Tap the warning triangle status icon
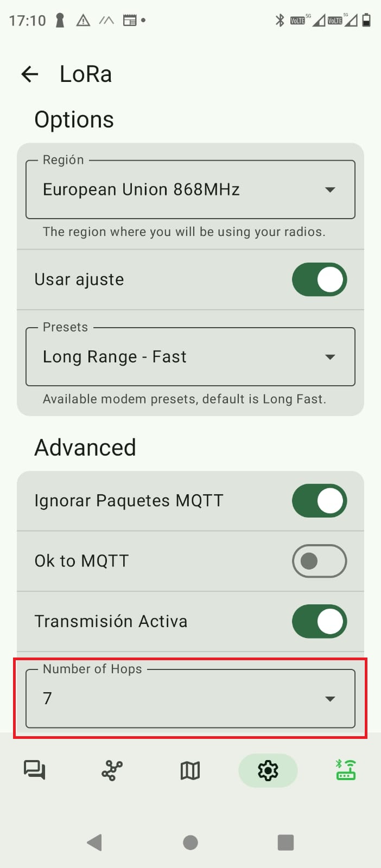This screenshot has height=868, width=381. click(83, 21)
